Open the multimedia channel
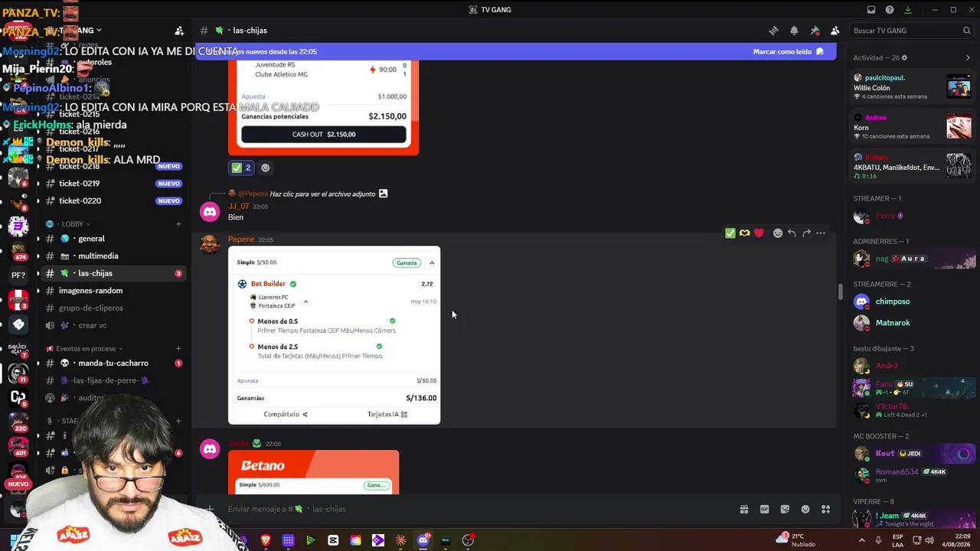 pyautogui.click(x=113, y=256)
